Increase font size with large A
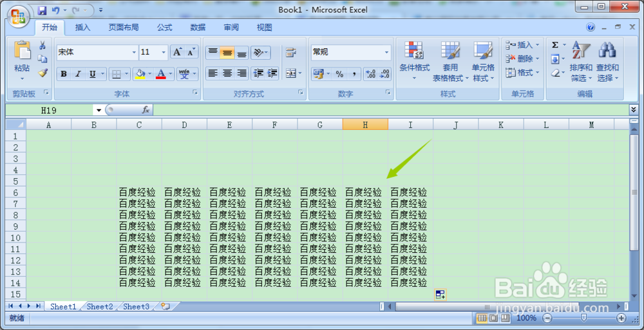This screenshot has height=330, width=644. pos(177,52)
